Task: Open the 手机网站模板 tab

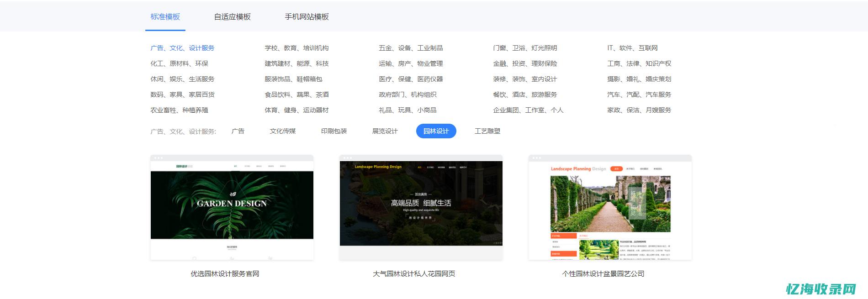Action: tap(307, 17)
